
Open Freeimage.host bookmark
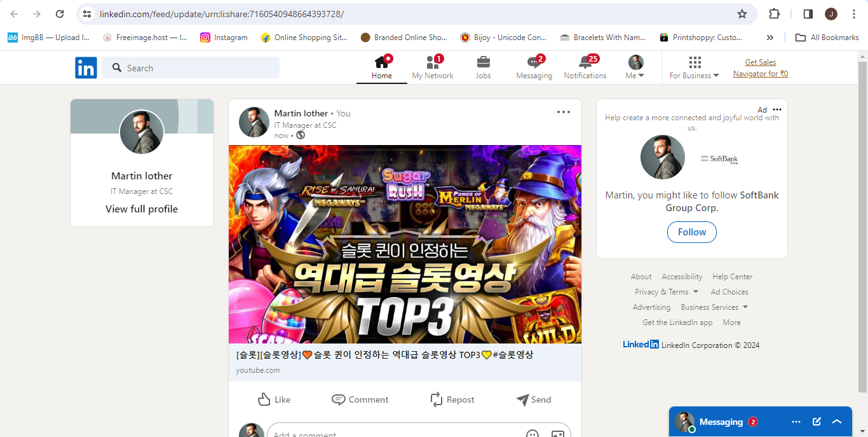click(x=145, y=38)
